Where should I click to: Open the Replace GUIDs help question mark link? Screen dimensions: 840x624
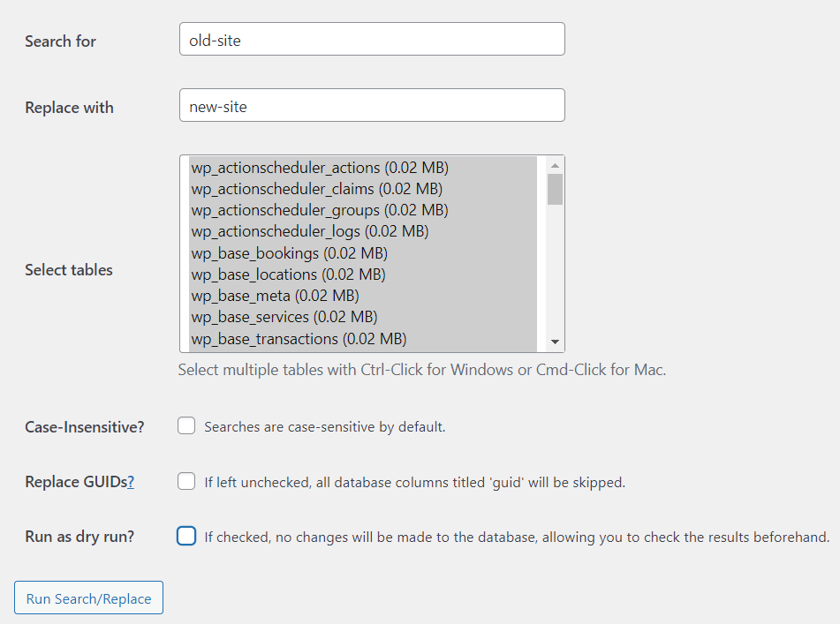click(x=131, y=482)
